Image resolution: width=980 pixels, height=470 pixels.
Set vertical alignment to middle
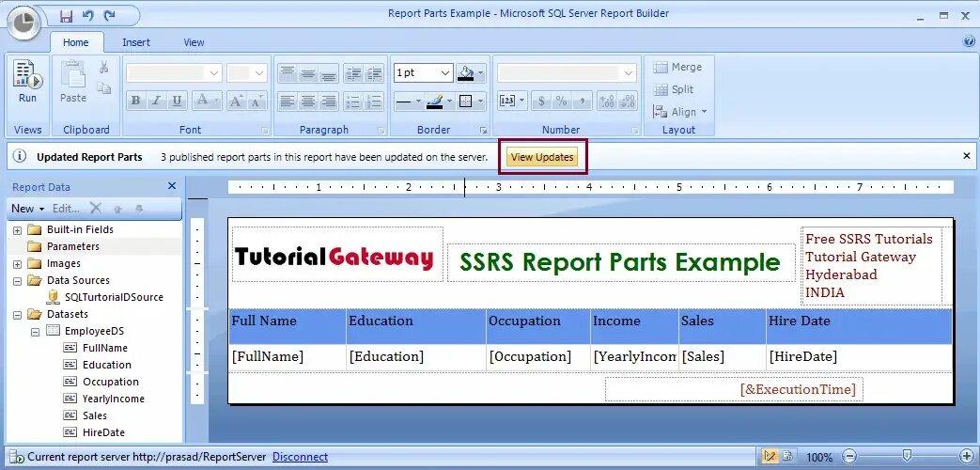click(308, 73)
